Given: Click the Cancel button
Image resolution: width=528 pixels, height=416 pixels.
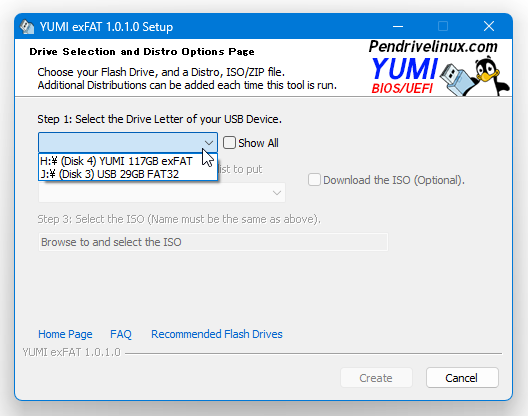Looking at the screenshot, I should 462,378.
